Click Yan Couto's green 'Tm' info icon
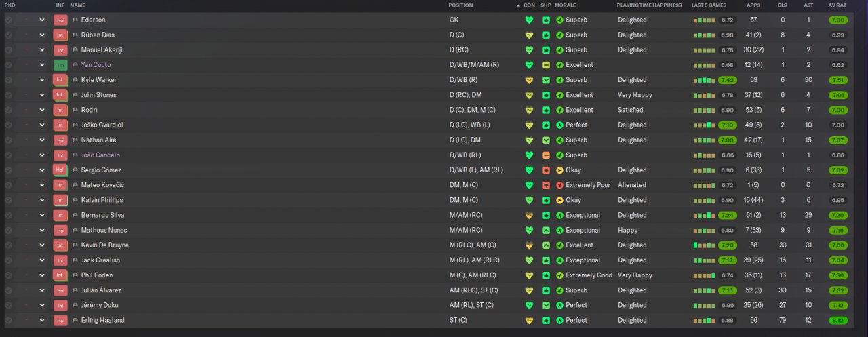 (x=60, y=65)
